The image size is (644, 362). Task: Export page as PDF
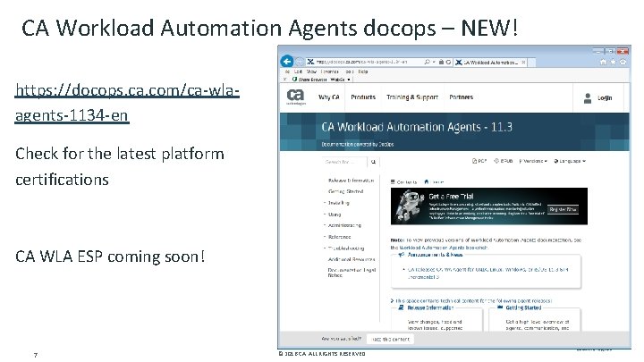pyautogui.click(x=479, y=161)
